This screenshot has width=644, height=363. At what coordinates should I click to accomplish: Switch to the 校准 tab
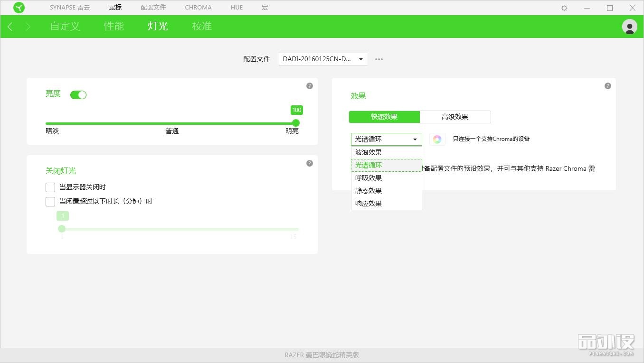coord(202,27)
